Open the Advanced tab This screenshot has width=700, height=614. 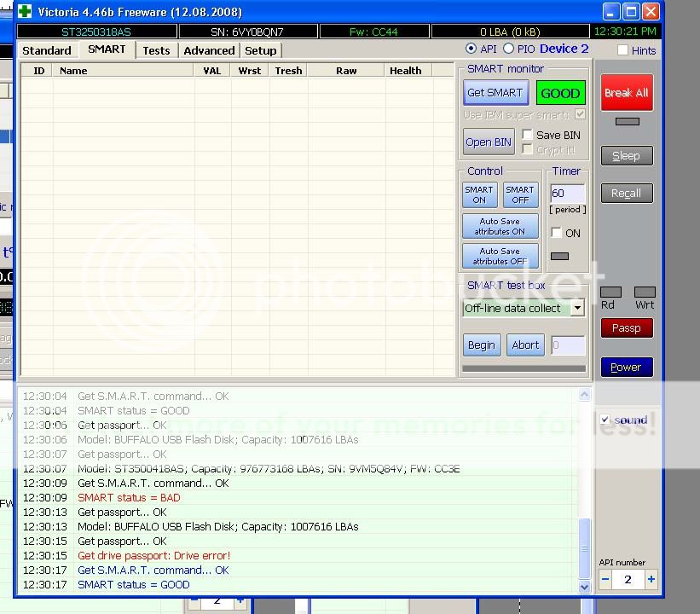[209, 50]
